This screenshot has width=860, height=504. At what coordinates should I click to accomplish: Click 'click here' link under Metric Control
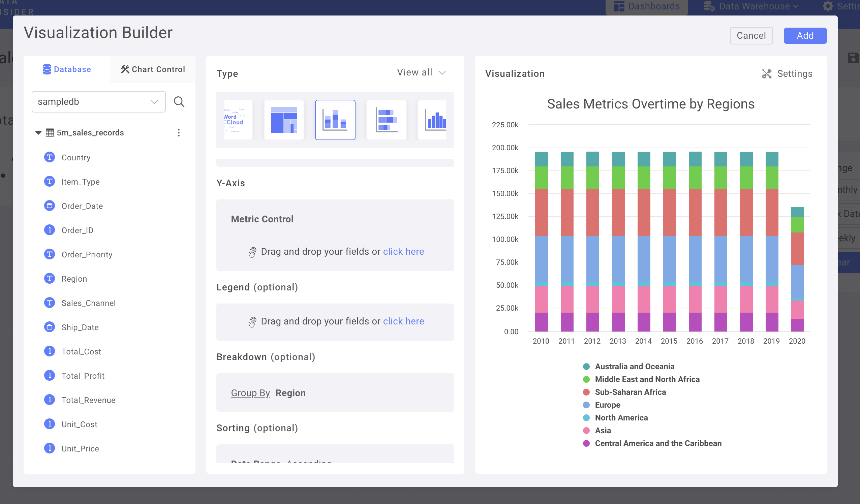coord(403,251)
